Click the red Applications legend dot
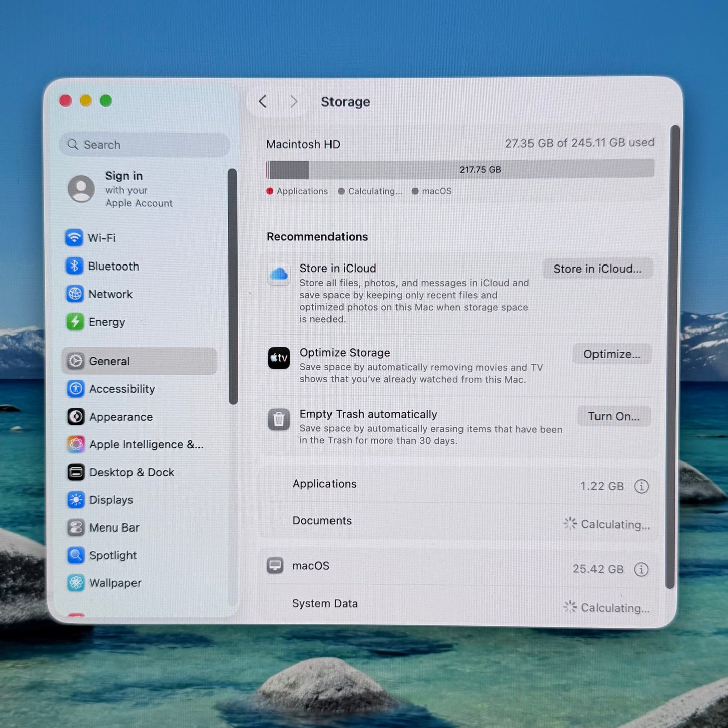This screenshot has width=728, height=728. 270,191
